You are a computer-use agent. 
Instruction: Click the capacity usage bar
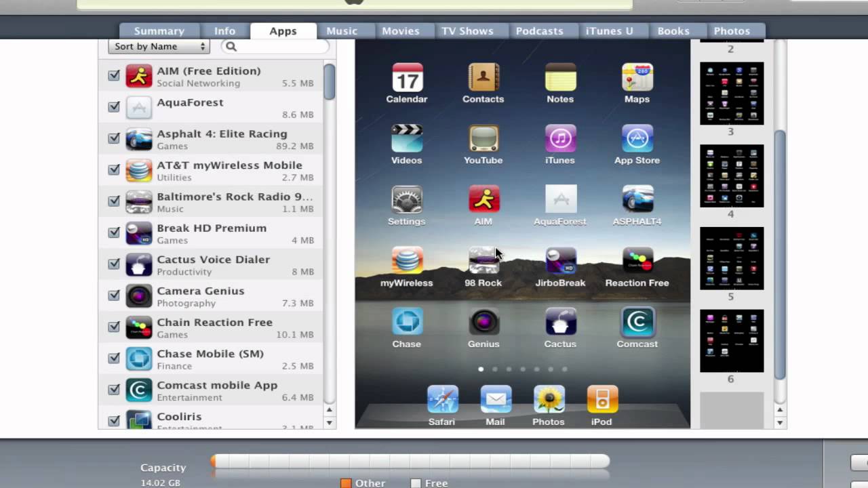pyautogui.click(x=410, y=462)
